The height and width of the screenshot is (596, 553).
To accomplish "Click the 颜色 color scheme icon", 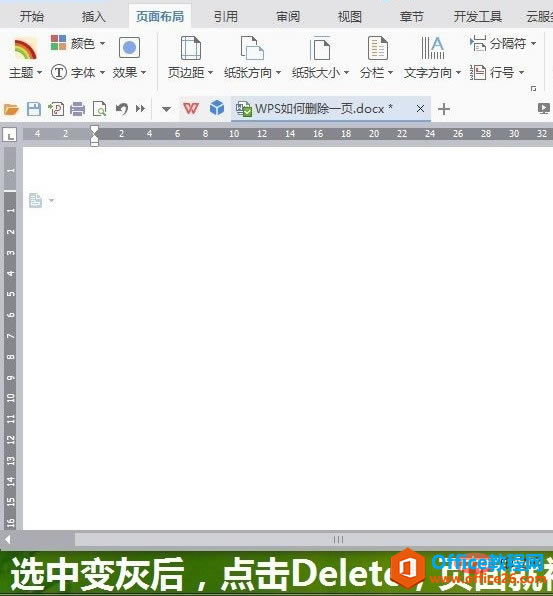I will pyautogui.click(x=59, y=43).
